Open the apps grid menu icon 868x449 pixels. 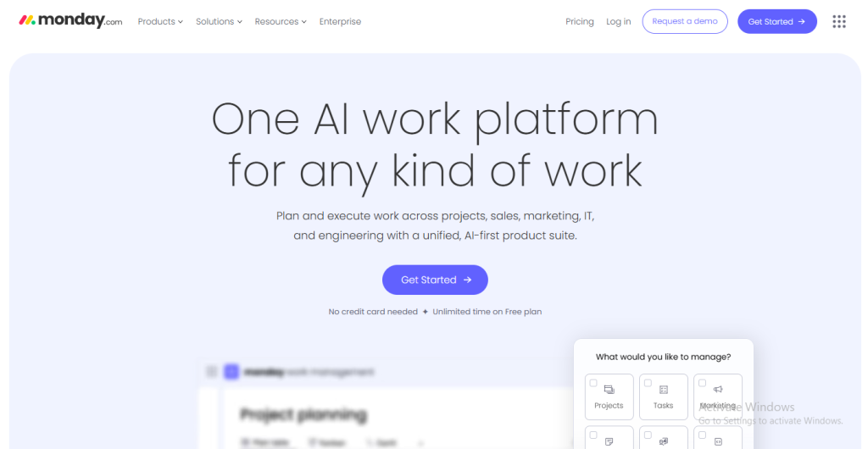click(839, 21)
